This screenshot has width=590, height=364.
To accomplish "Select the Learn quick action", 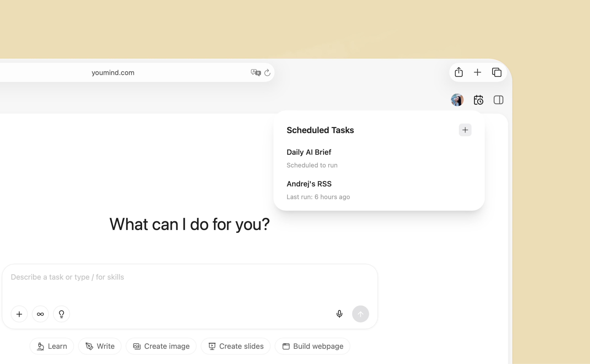I will [x=52, y=346].
